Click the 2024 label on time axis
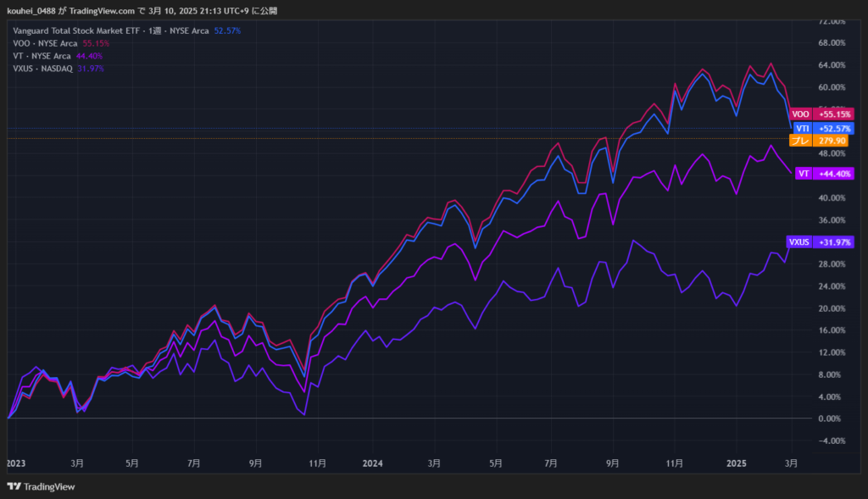868x499 pixels. coord(372,463)
